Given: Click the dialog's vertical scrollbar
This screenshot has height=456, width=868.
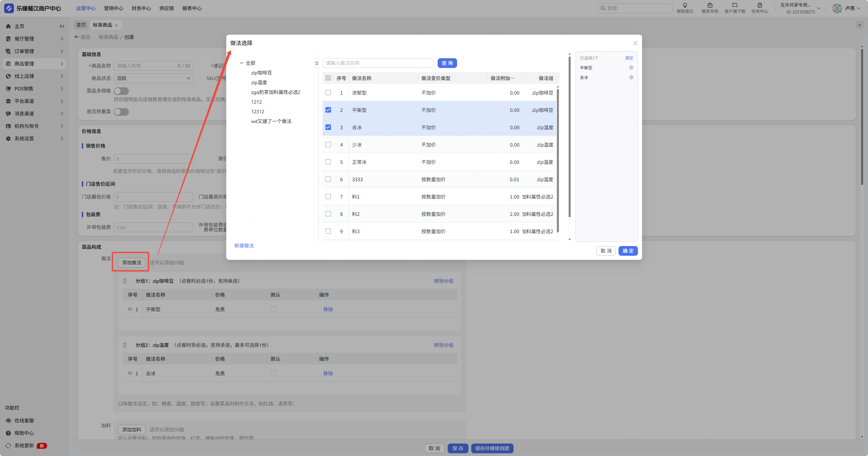Looking at the screenshot, I should coord(569,139).
